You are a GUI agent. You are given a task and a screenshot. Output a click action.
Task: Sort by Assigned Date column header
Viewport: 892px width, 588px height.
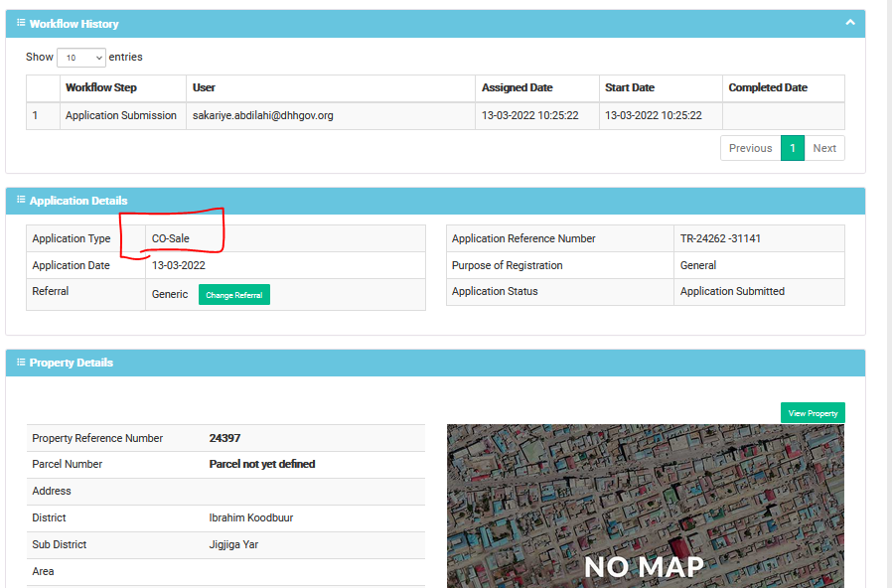point(537,88)
